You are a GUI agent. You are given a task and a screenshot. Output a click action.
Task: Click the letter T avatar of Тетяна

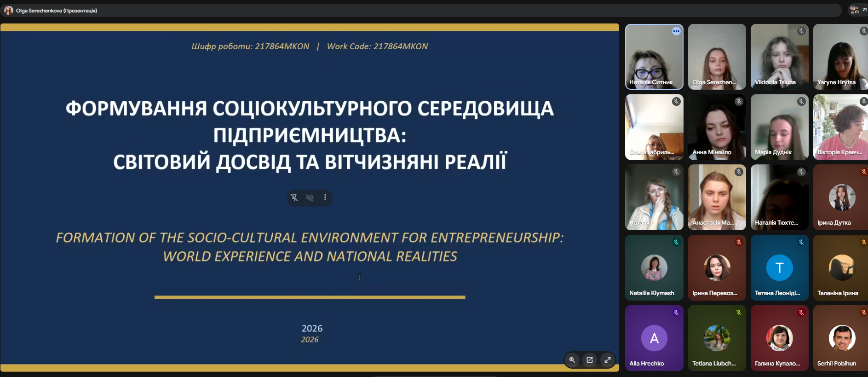pos(779,267)
